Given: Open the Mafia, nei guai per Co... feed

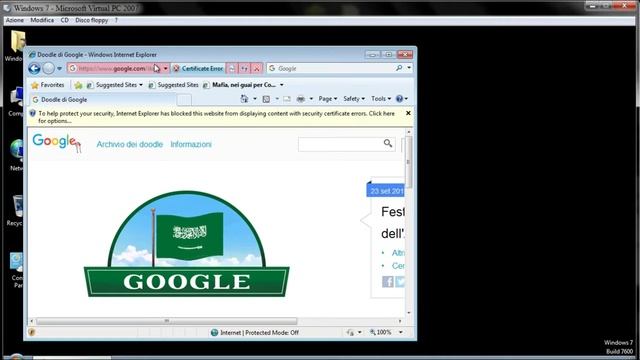Looking at the screenshot, I should coord(243,85).
